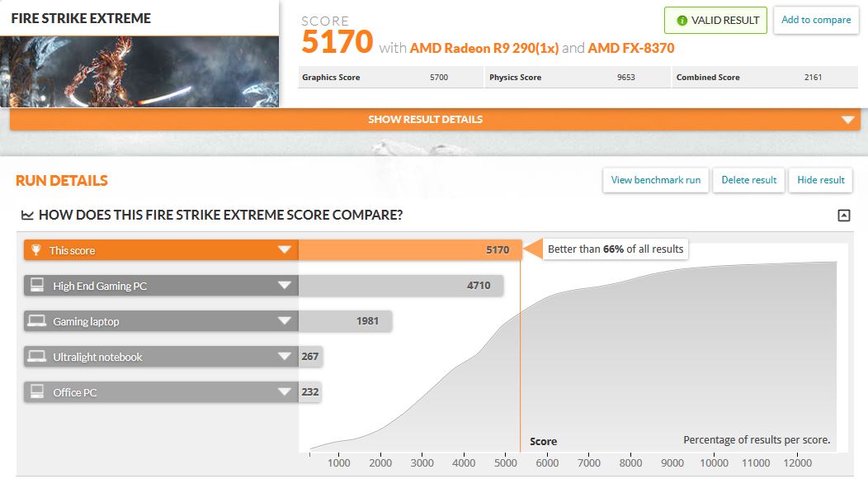
Task: Expand the Gaming laptop dropdown arrow
Action: (285, 320)
